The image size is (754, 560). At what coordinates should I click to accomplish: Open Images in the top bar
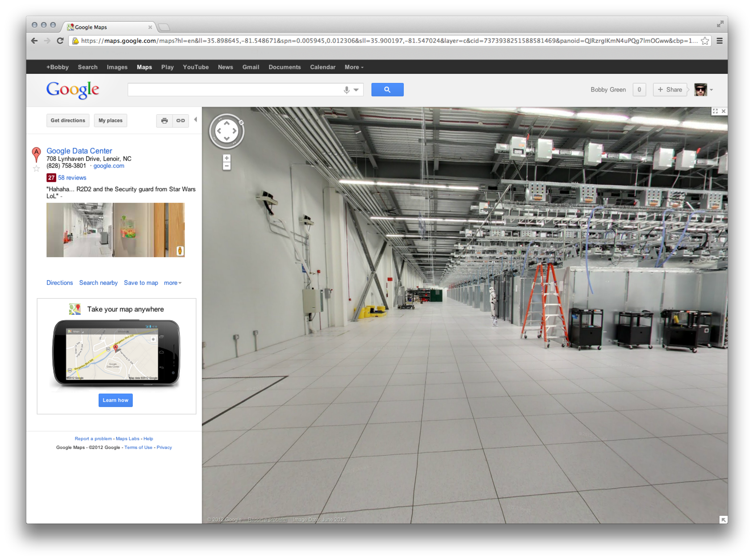coord(117,67)
